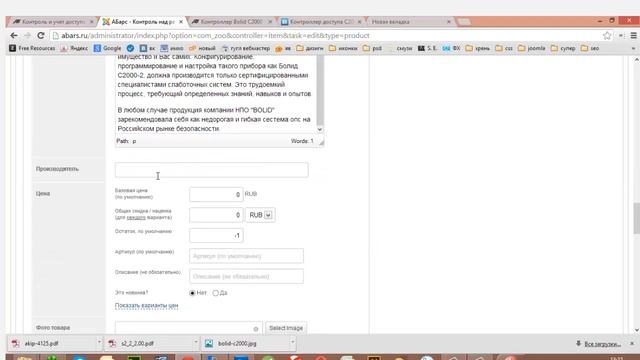The height and width of the screenshot is (360, 640).
Task: Close the downloads bar
Action: coord(632,344)
